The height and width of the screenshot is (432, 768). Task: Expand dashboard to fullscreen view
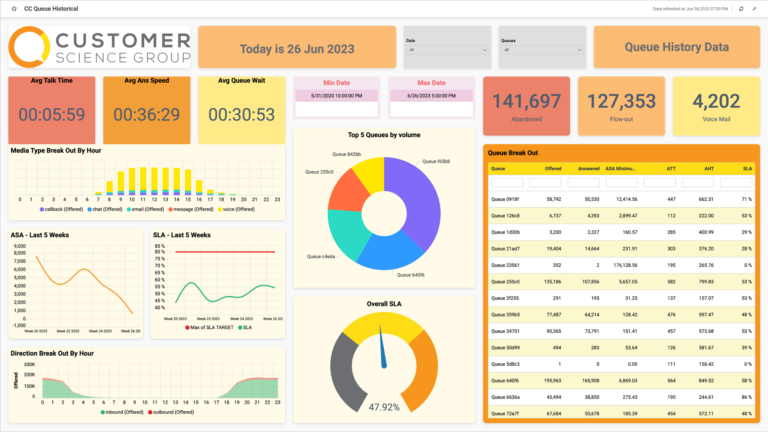[753, 8]
